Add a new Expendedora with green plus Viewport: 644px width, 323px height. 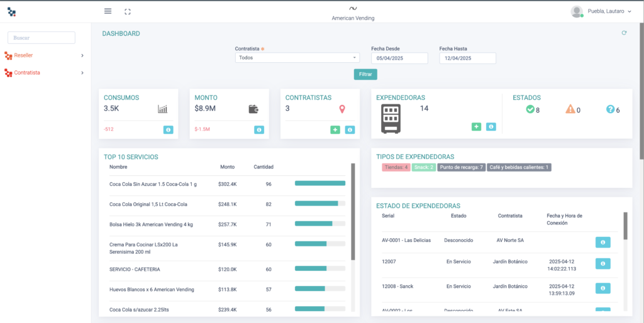pyautogui.click(x=477, y=126)
